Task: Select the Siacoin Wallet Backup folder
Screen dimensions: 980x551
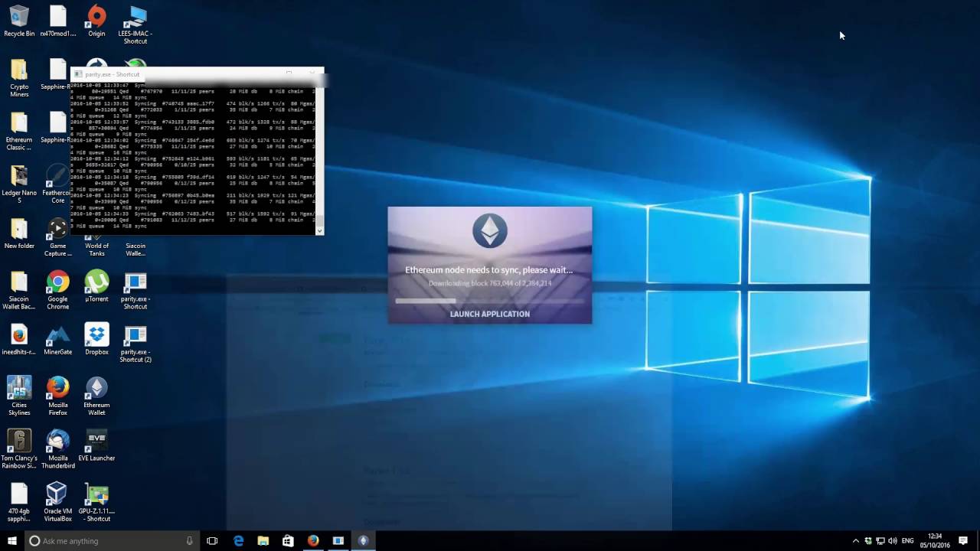Action: pyautogui.click(x=19, y=290)
